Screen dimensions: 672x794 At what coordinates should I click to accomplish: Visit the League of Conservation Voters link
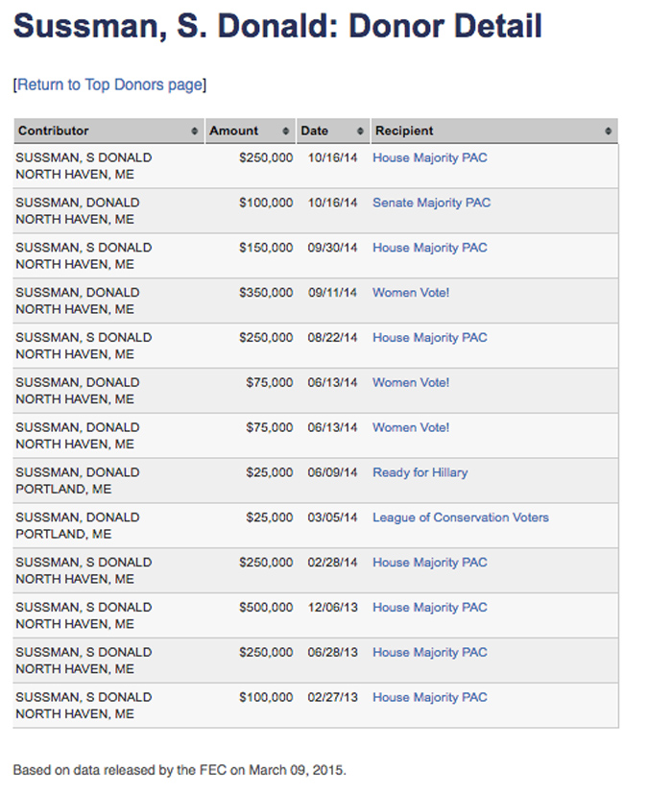tap(460, 517)
